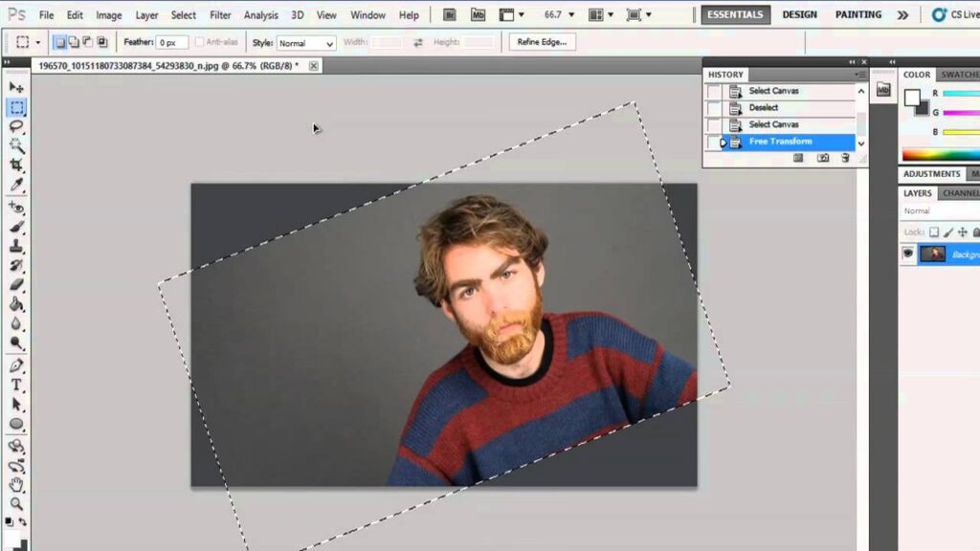Select the Crop tool
Viewport: 980px width, 551px height.
(x=17, y=165)
